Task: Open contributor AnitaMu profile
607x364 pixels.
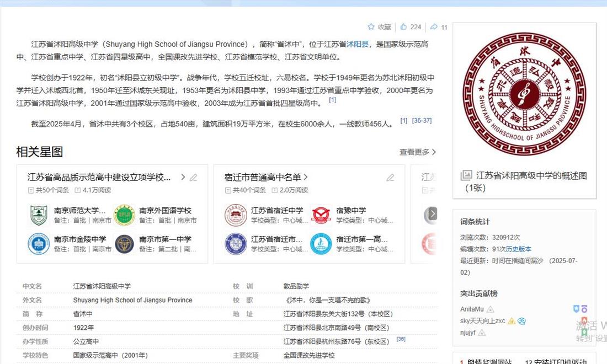Action: pyautogui.click(x=472, y=309)
